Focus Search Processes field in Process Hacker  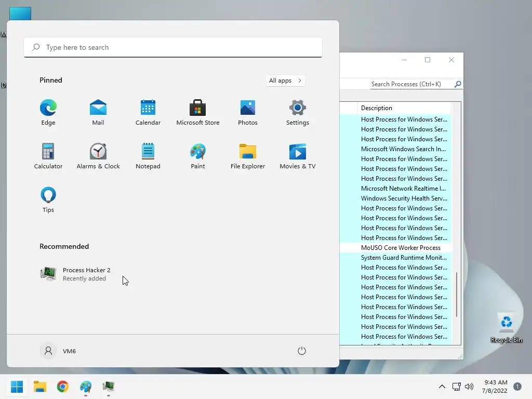[412, 84]
